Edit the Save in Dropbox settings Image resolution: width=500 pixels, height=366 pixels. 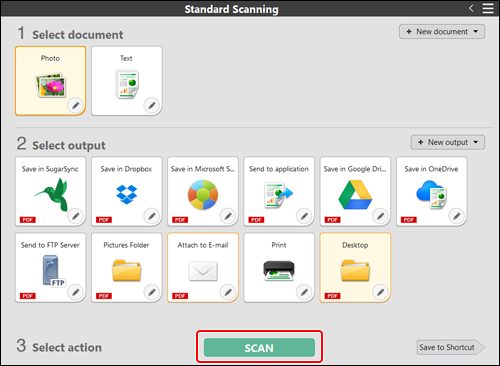tap(152, 216)
